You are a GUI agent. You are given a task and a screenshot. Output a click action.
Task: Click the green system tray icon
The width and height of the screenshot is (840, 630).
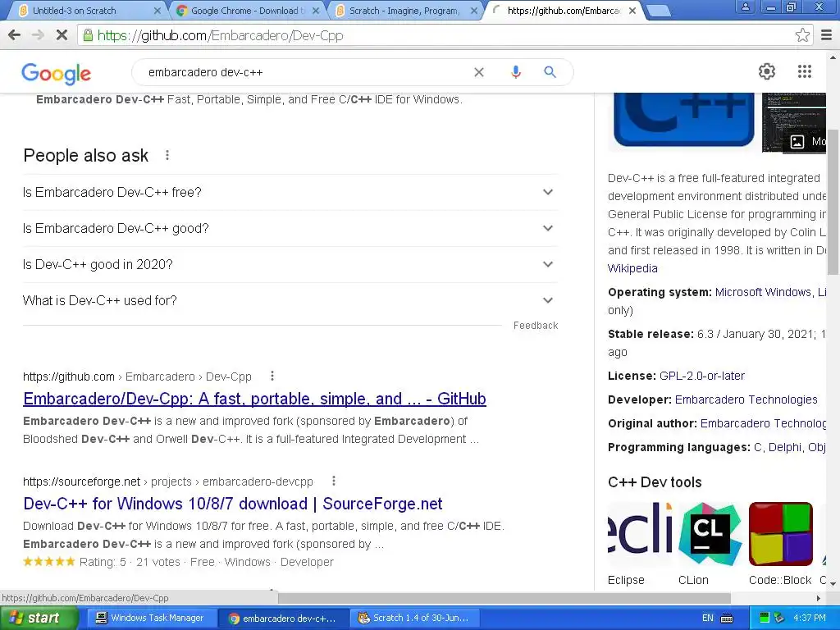765,619
